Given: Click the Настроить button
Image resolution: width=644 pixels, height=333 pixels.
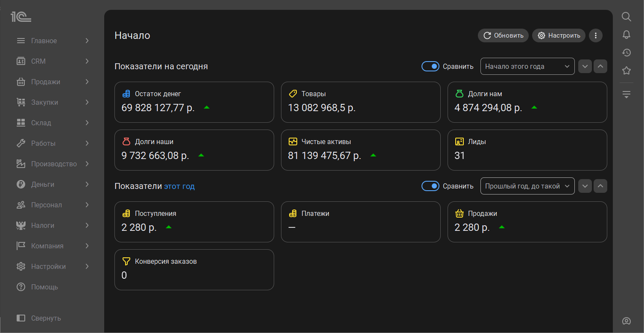Looking at the screenshot, I should pos(558,35).
